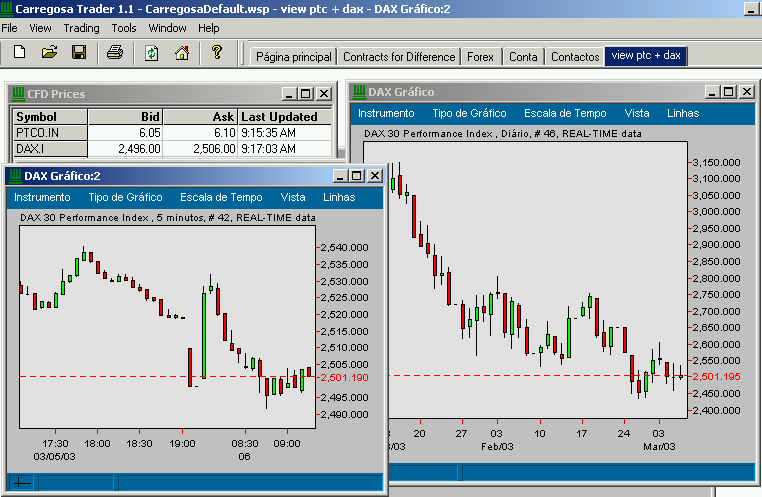
Task: Close the DAX Gráfico:2 window
Action: point(375,175)
